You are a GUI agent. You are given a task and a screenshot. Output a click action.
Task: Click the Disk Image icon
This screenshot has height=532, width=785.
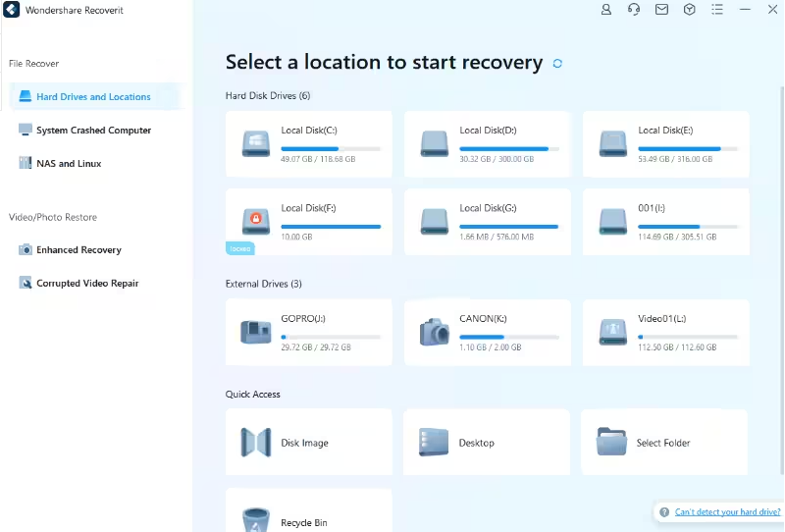point(256,443)
